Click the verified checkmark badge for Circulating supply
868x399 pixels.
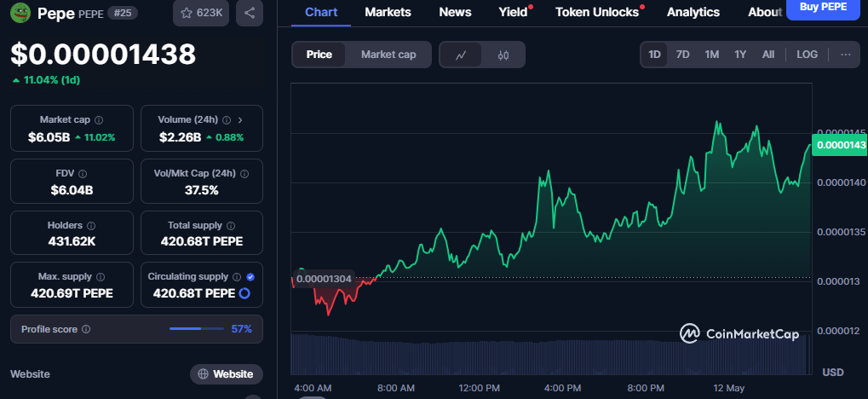tap(250, 276)
